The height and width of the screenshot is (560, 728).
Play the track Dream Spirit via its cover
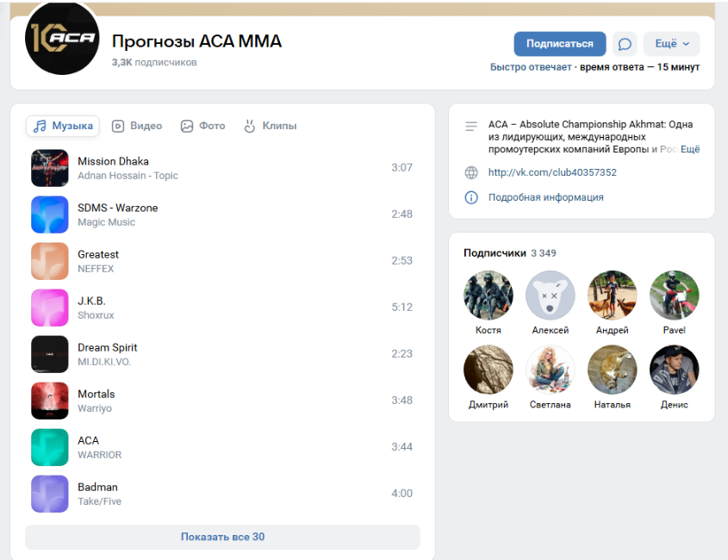pyautogui.click(x=49, y=354)
